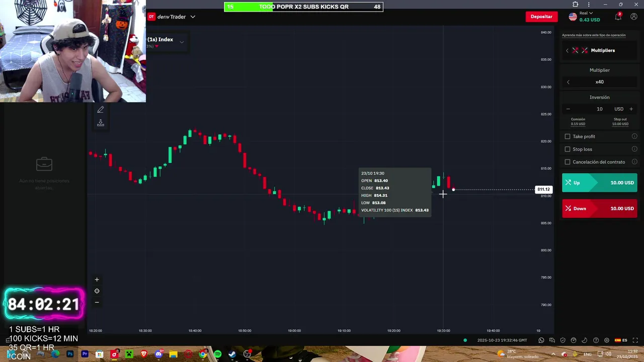Open the help centre question mark icon

[x=596, y=340]
